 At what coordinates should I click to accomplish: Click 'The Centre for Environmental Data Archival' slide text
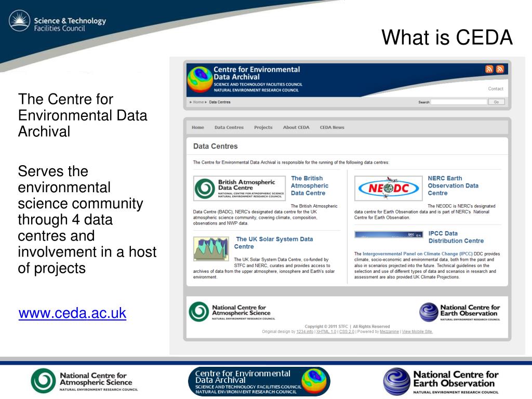pos(83,115)
